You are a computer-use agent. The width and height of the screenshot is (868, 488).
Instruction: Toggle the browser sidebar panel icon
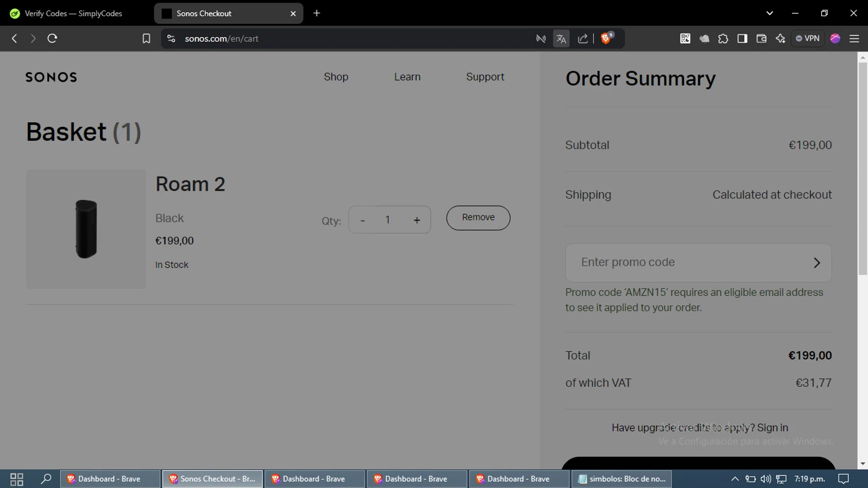(742, 39)
